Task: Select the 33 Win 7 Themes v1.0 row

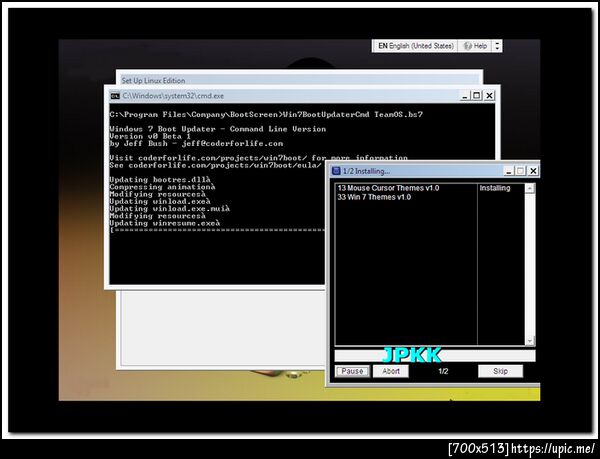Action: pyautogui.click(x=406, y=197)
